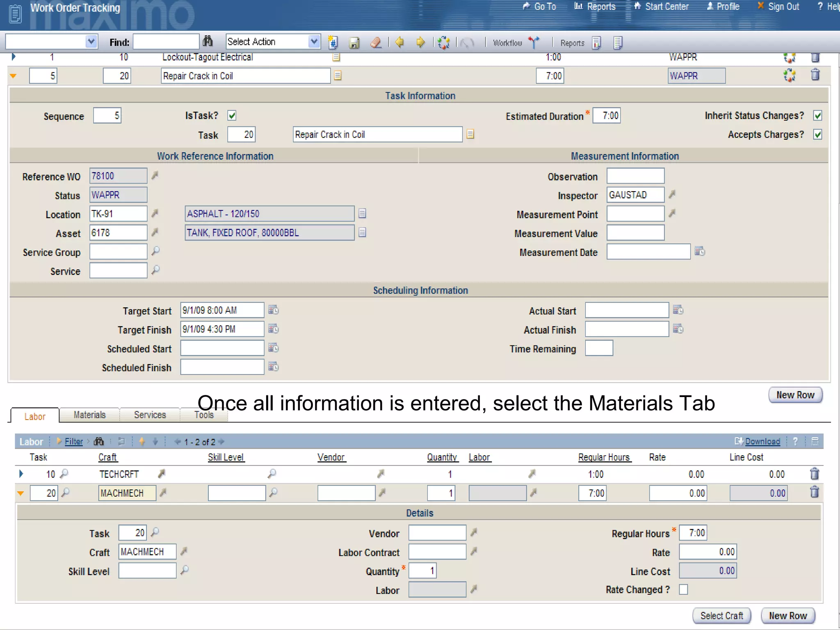The height and width of the screenshot is (630, 840).
Task: Open detail menu next to Reference WO
Action: click(x=155, y=176)
